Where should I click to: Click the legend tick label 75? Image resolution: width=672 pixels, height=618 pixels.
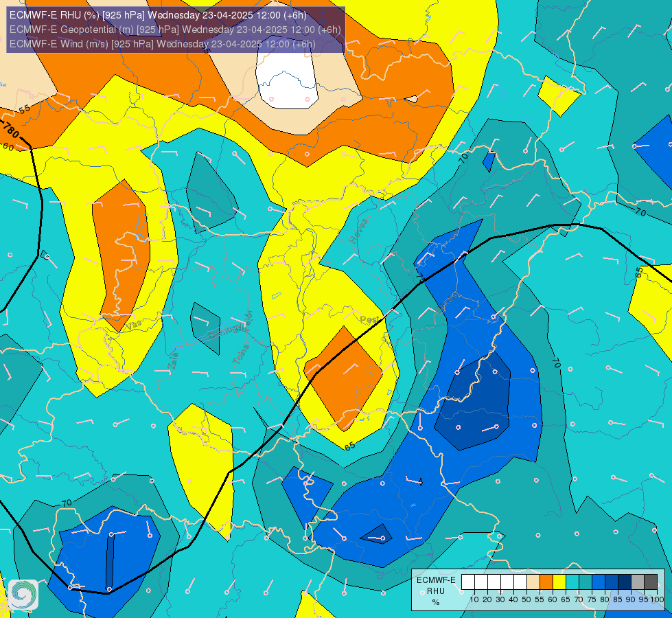[592, 600]
